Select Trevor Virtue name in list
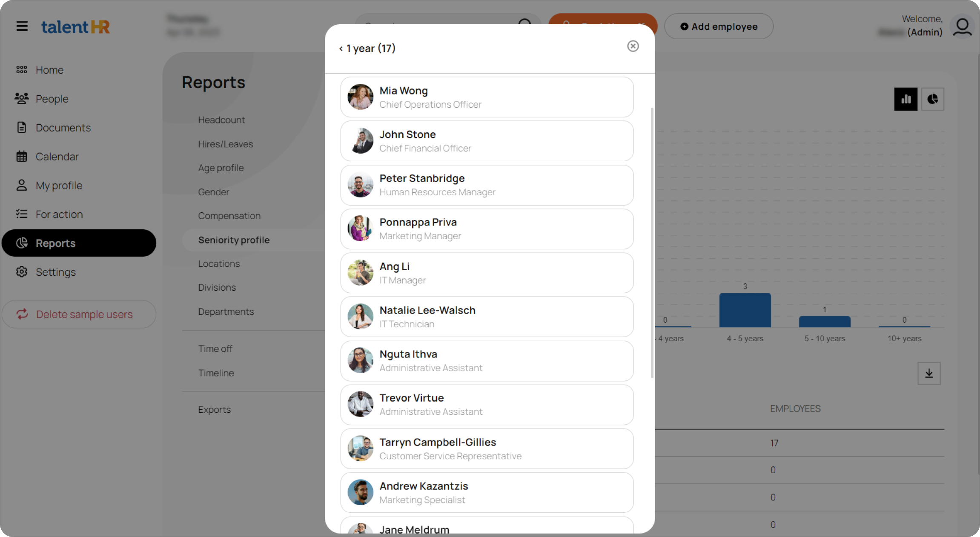Screen dimensions: 980x537 pos(412,398)
